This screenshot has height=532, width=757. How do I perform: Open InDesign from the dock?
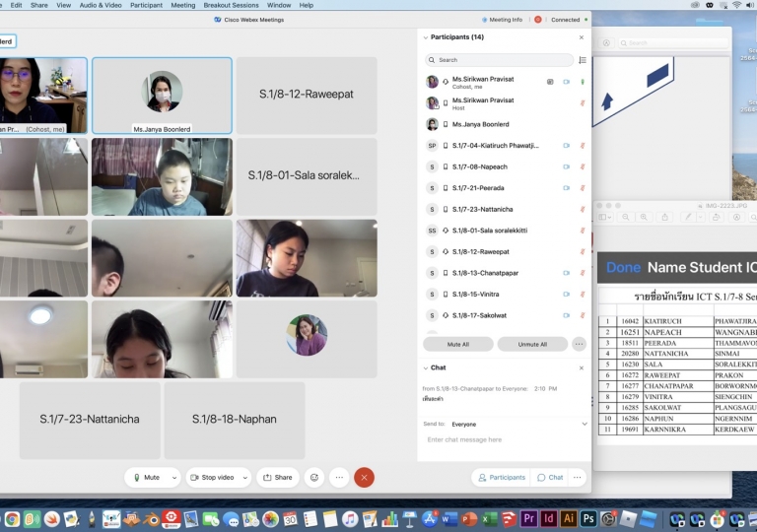click(548, 519)
